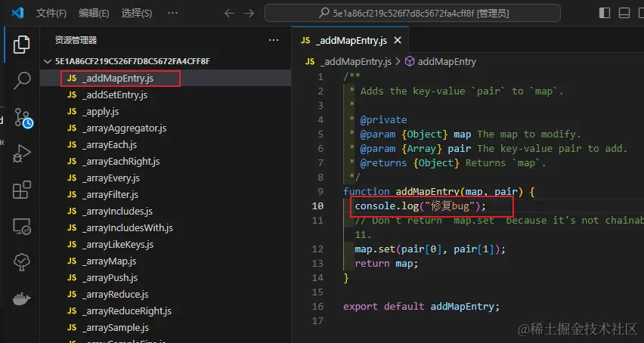Click _addMapEntry.js in the breadcrumb
The width and height of the screenshot is (644, 343).
pyautogui.click(x=355, y=61)
